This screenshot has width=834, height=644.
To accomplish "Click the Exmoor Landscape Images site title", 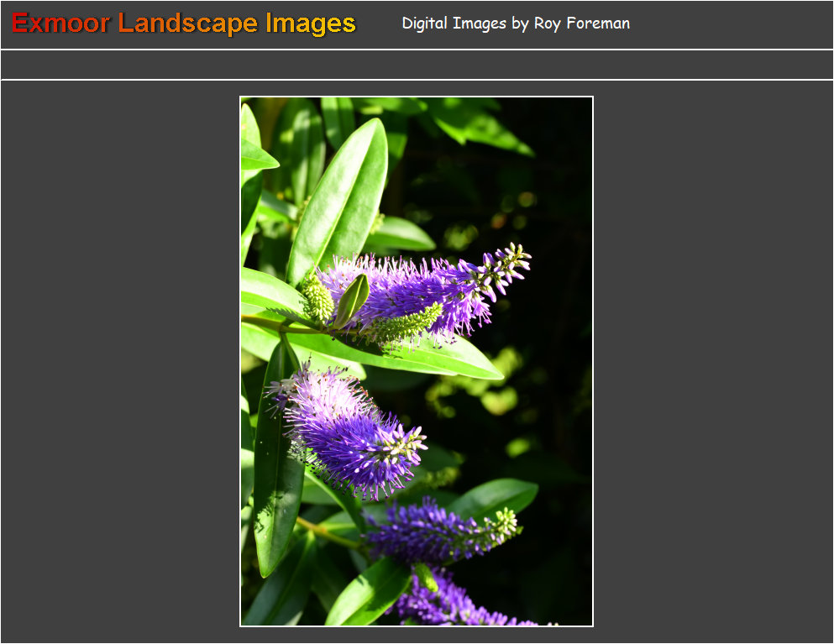I will (x=183, y=24).
